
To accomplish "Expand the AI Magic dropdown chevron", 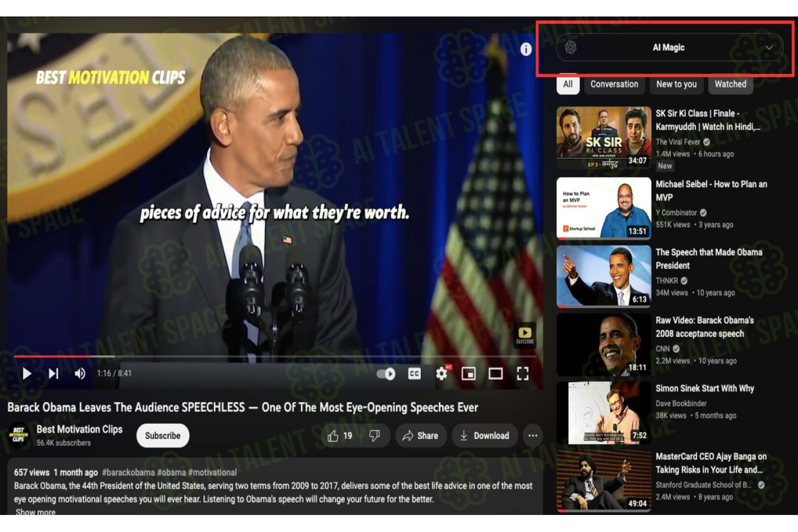I will 769,47.
